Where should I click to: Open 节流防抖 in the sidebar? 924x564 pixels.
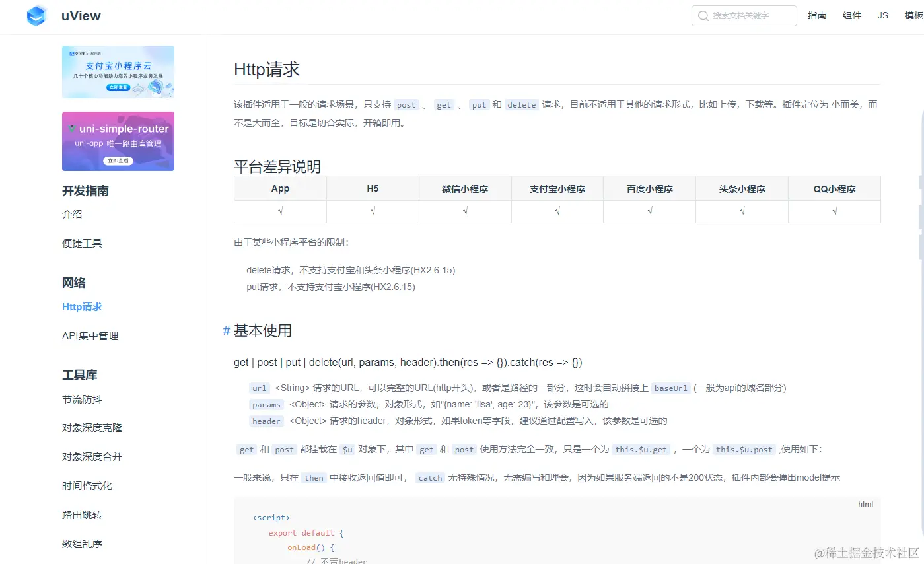click(82, 400)
